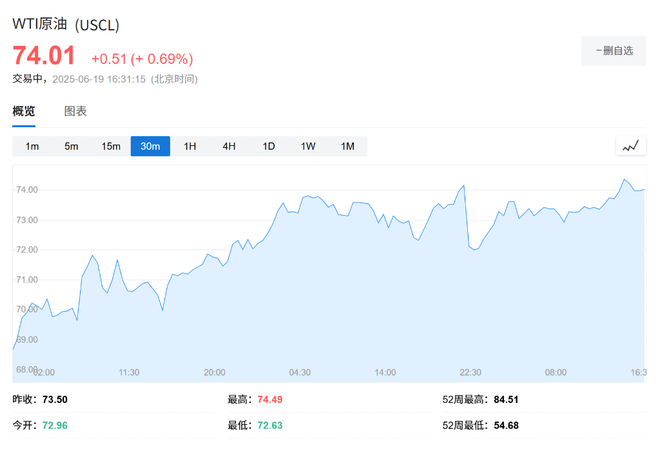Click the 11:30 time axis label
The image size is (660, 450).
click(129, 373)
